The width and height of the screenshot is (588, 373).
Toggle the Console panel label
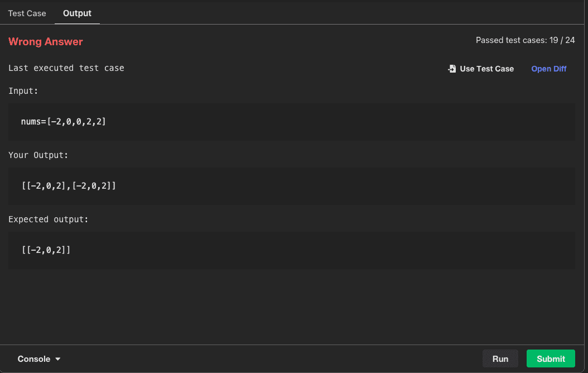click(x=34, y=359)
